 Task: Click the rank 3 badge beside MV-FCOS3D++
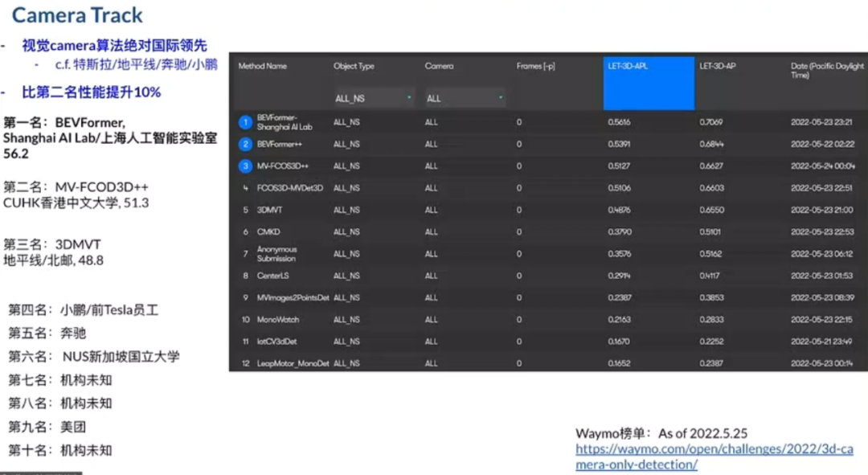(x=245, y=166)
